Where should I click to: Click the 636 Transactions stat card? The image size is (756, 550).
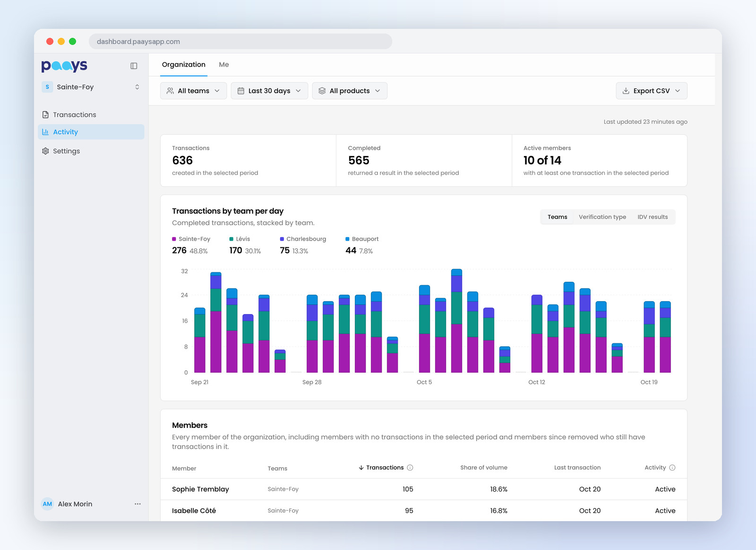pyautogui.click(x=249, y=160)
